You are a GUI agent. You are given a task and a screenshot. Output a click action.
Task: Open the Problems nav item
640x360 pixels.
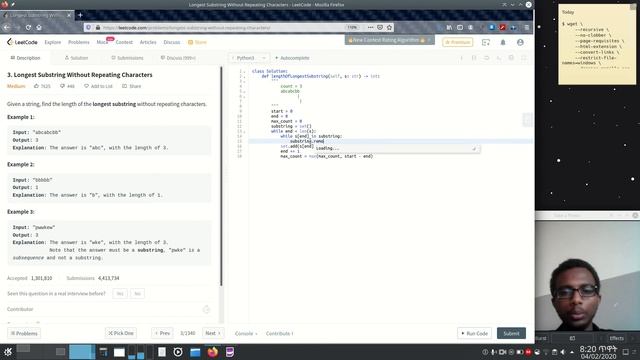79,42
